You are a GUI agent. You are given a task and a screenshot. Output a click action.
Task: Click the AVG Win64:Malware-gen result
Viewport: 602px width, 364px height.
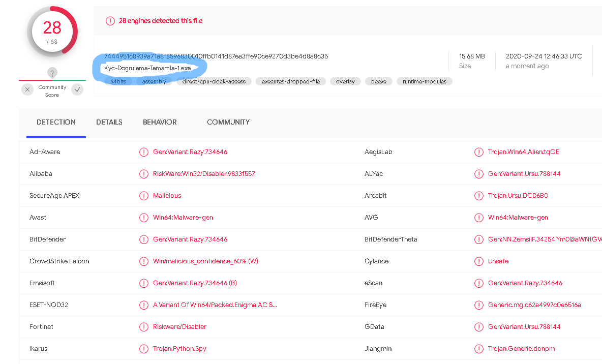pos(518,218)
